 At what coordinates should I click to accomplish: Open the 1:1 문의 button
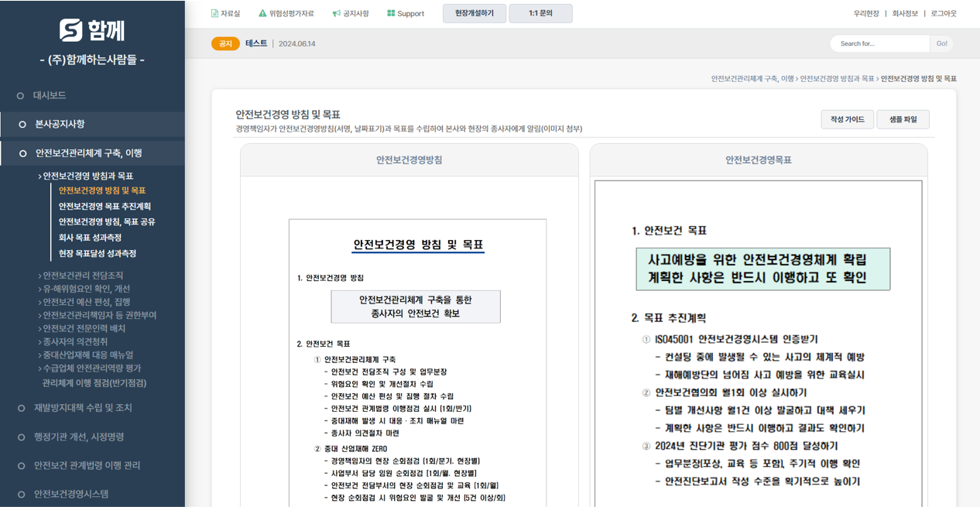540,13
